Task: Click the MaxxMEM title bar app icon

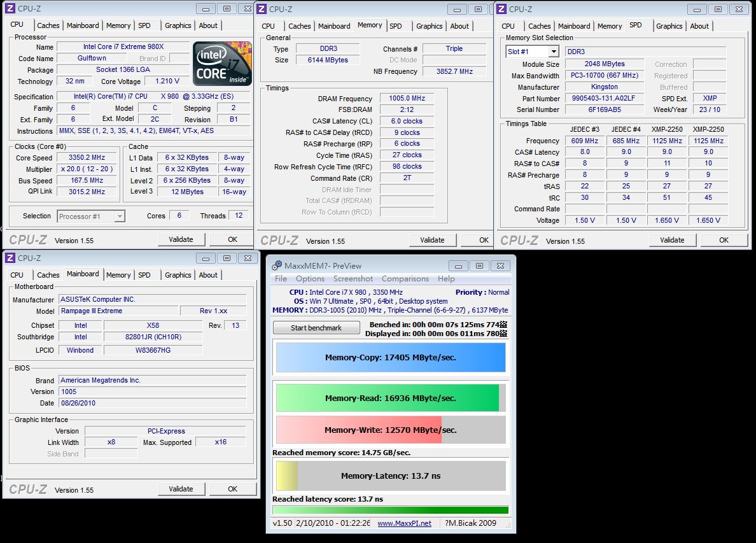Action: coord(277,265)
